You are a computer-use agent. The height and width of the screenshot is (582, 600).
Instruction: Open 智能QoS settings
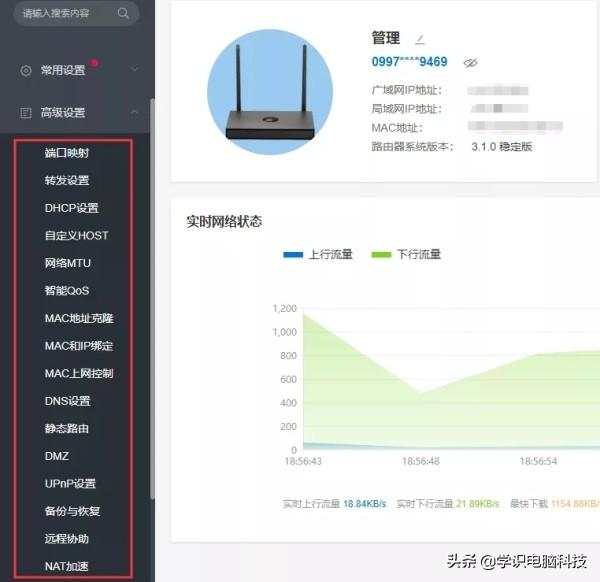coord(67,291)
